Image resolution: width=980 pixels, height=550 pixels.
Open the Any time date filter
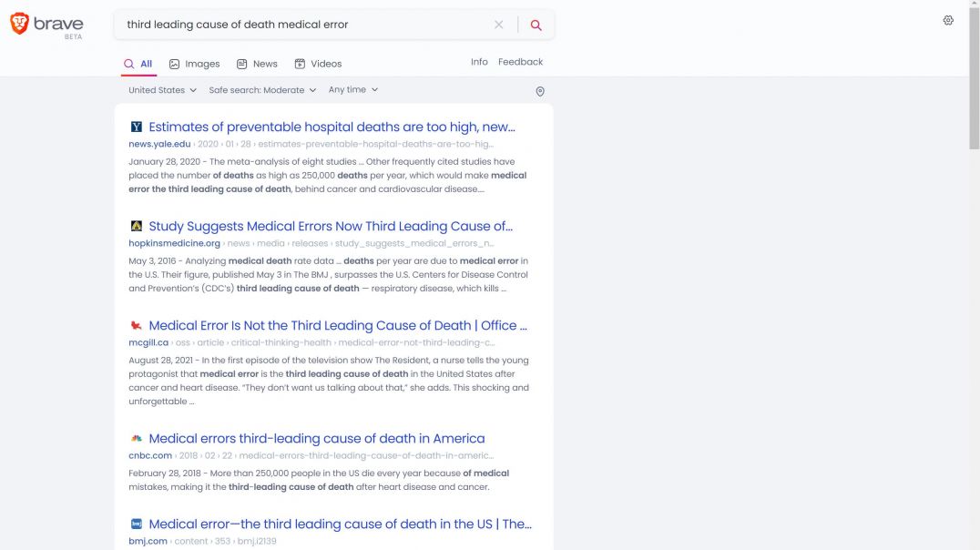click(352, 90)
